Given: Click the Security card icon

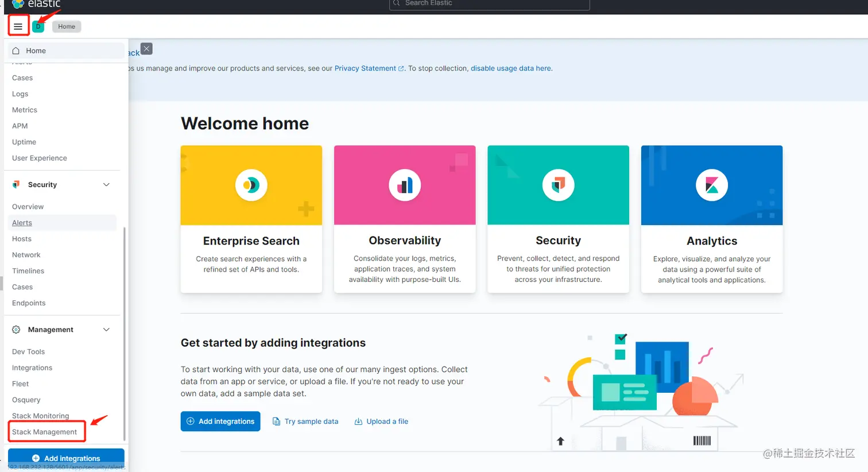Looking at the screenshot, I should point(559,185).
